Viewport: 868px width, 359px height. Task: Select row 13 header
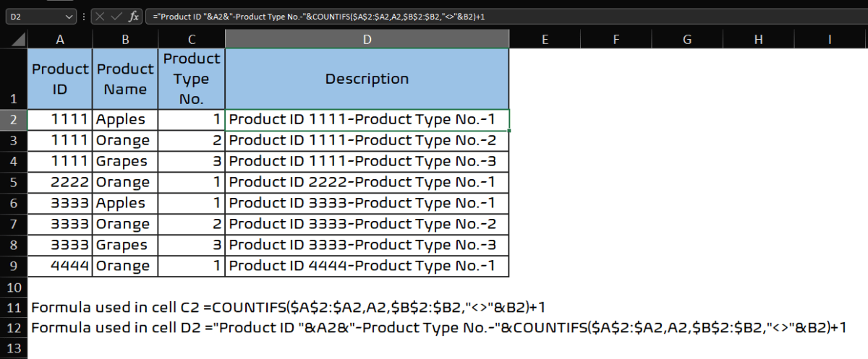[14, 348]
